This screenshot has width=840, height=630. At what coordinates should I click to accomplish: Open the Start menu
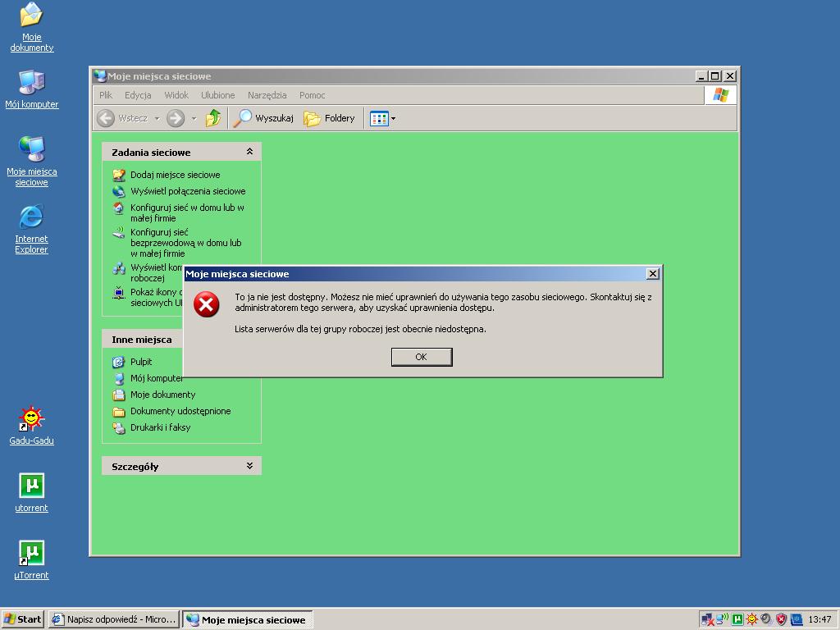(22, 619)
